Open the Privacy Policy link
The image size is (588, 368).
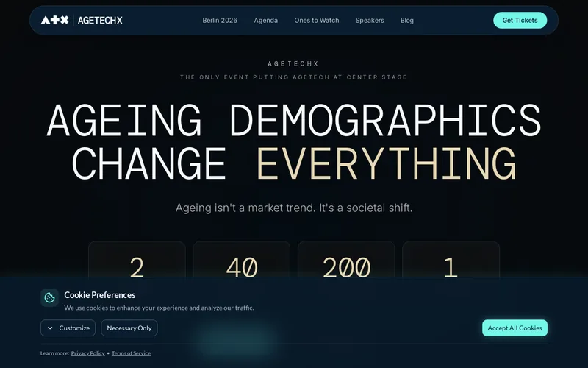[x=87, y=353]
